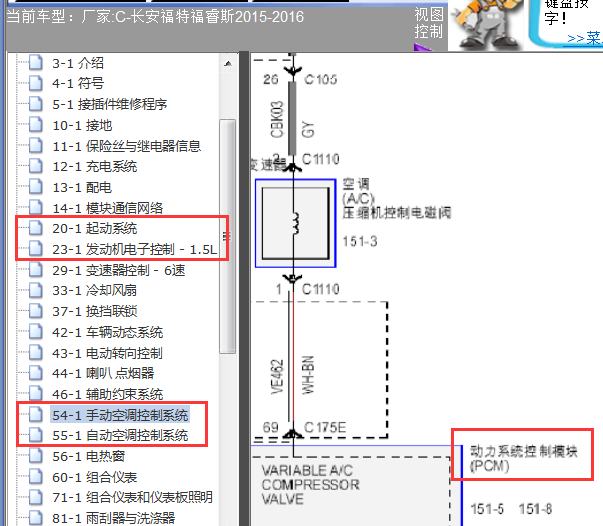Click the 151-3 location reference
This screenshot has height=526, width=603.
click(x=360, y=241)
